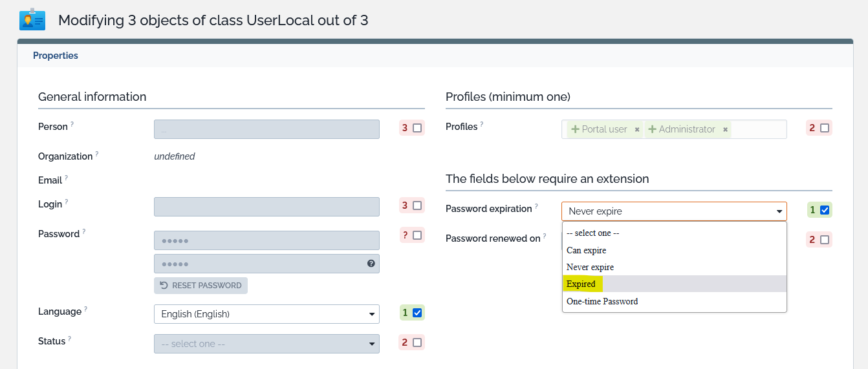Enable the Person field checkbox
Screen dimensions: 868x369
[417, 128]
